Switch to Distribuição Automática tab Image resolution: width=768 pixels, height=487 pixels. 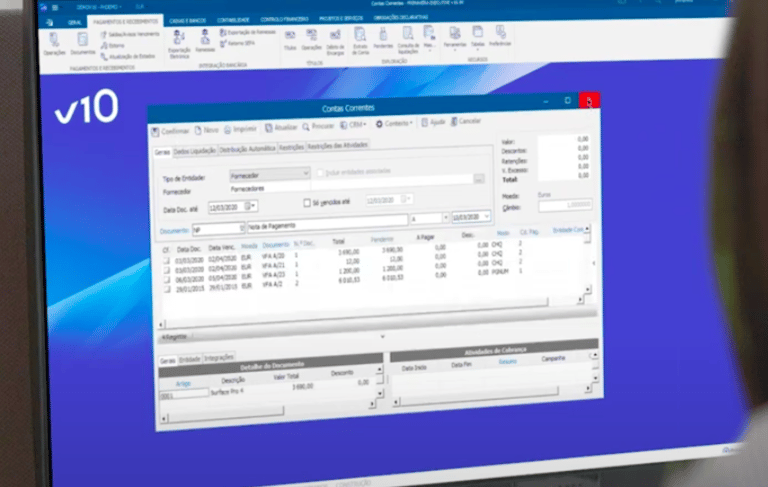(x=247, y=149)
